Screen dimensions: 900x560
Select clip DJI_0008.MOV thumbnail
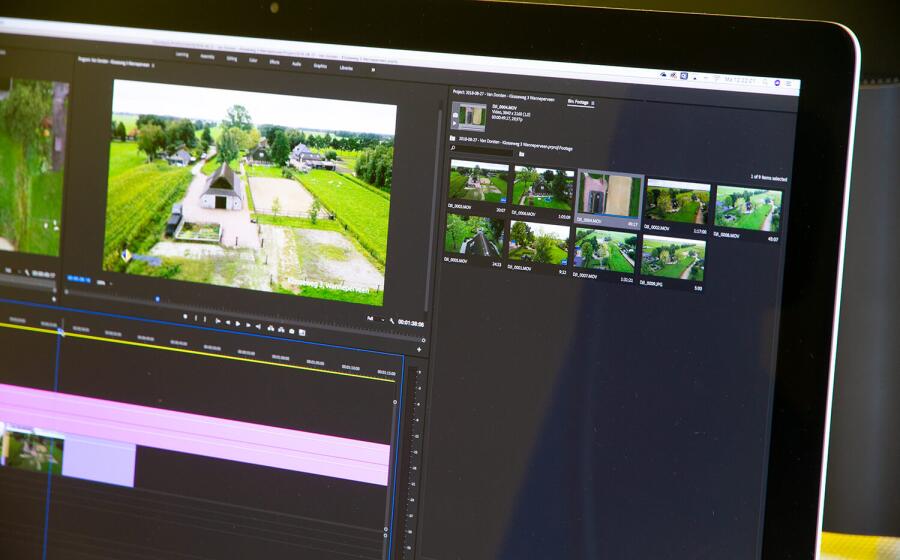coord(747,208)
